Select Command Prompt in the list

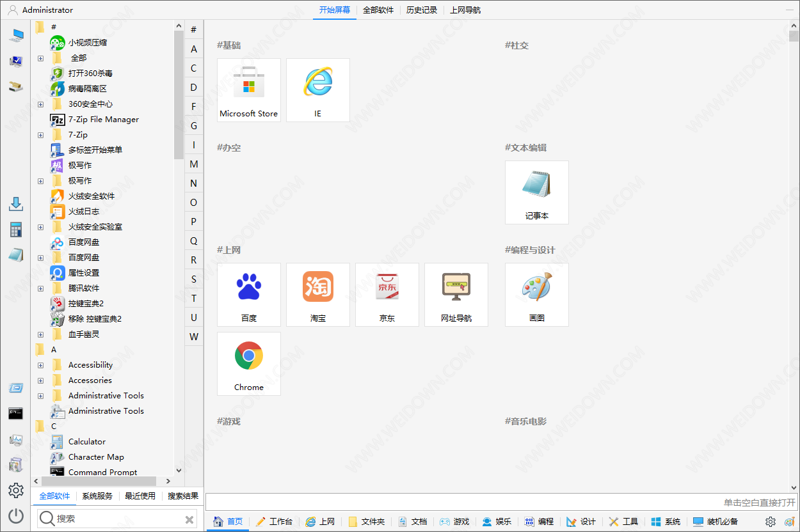tap(94, 472)
